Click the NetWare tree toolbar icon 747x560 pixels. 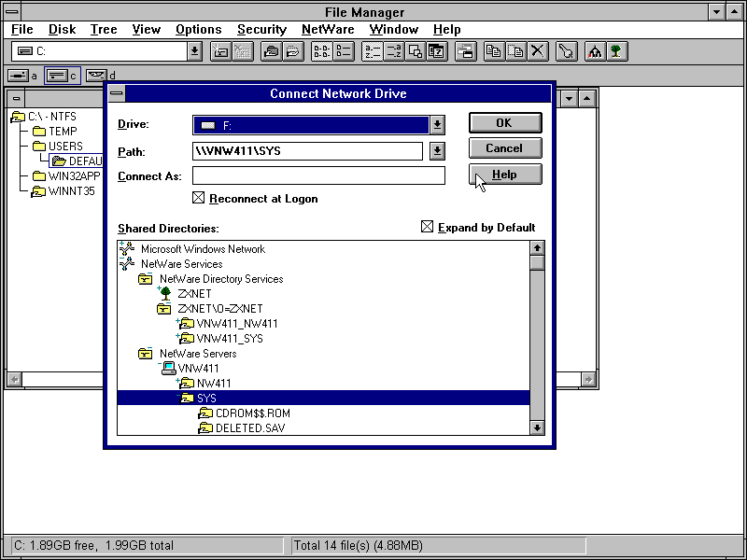click(x=616, y=51)
